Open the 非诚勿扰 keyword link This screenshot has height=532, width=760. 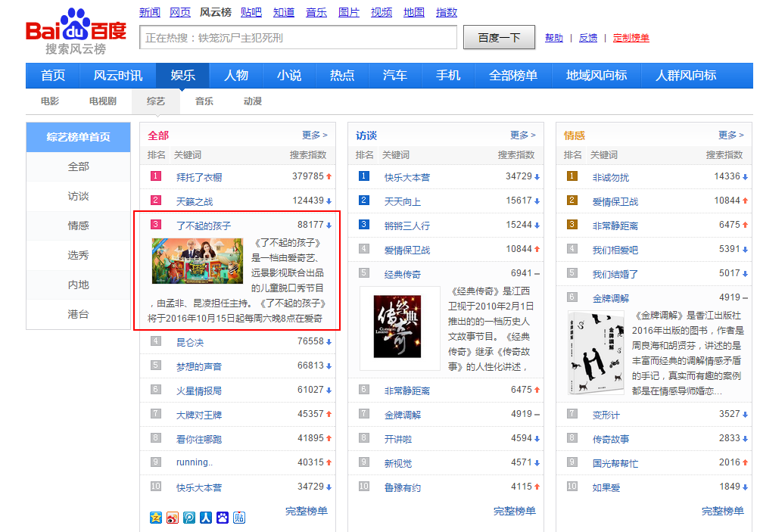tap(611, 177)
